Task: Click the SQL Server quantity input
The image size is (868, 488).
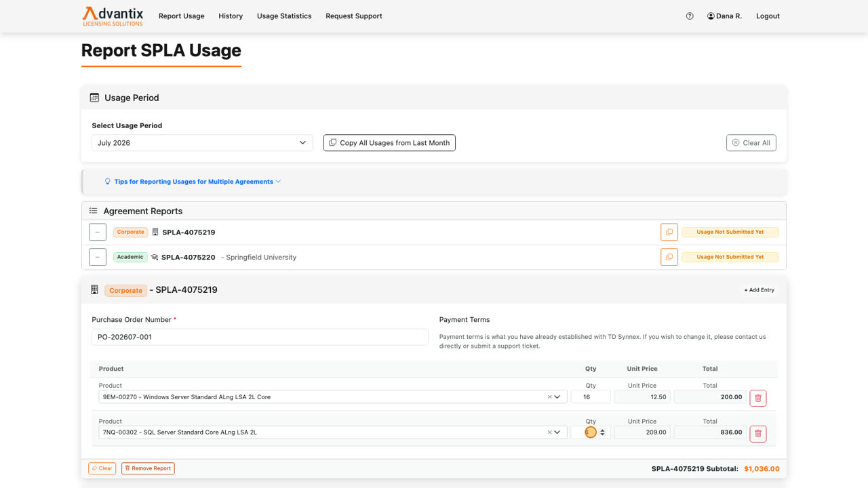Action: [x=591, y=432]
